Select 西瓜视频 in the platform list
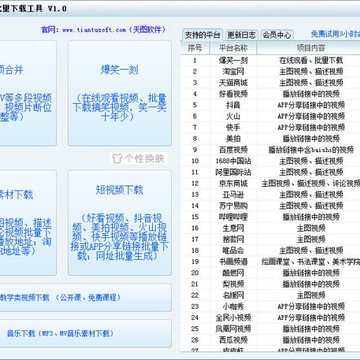This screenshot has height=360, width=360. [x=233, y=340]
